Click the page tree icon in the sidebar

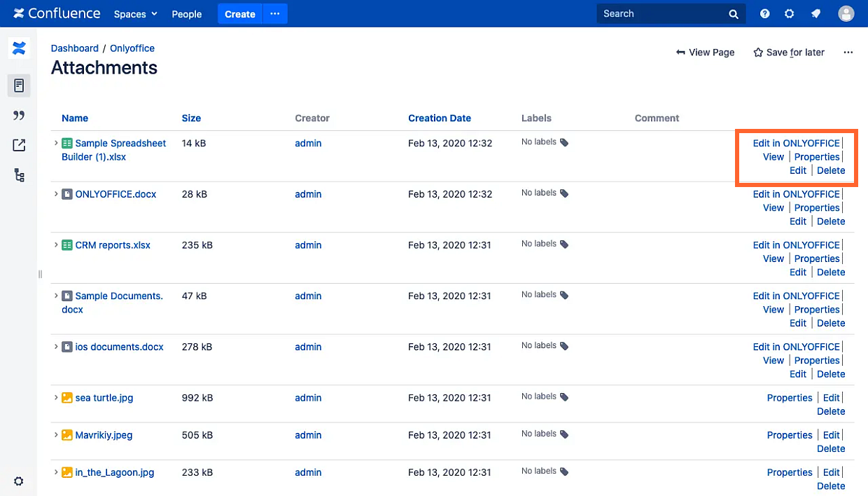(19, 175)
